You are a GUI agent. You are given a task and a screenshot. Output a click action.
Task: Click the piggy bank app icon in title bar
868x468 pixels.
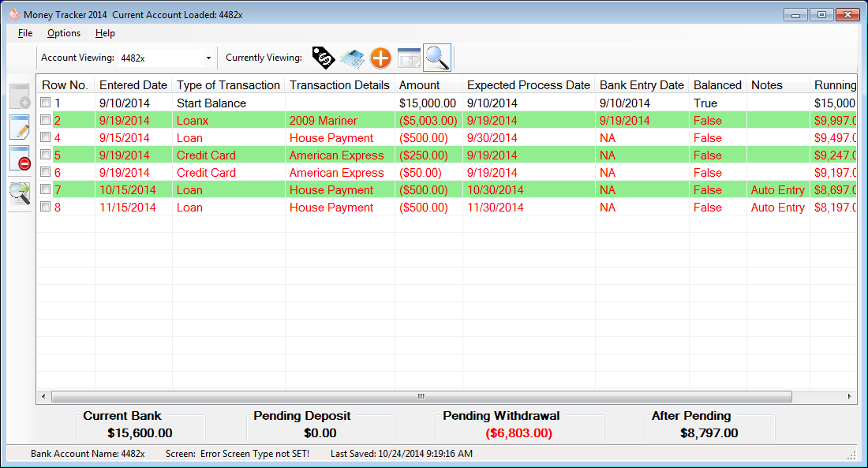pos(14,14)
